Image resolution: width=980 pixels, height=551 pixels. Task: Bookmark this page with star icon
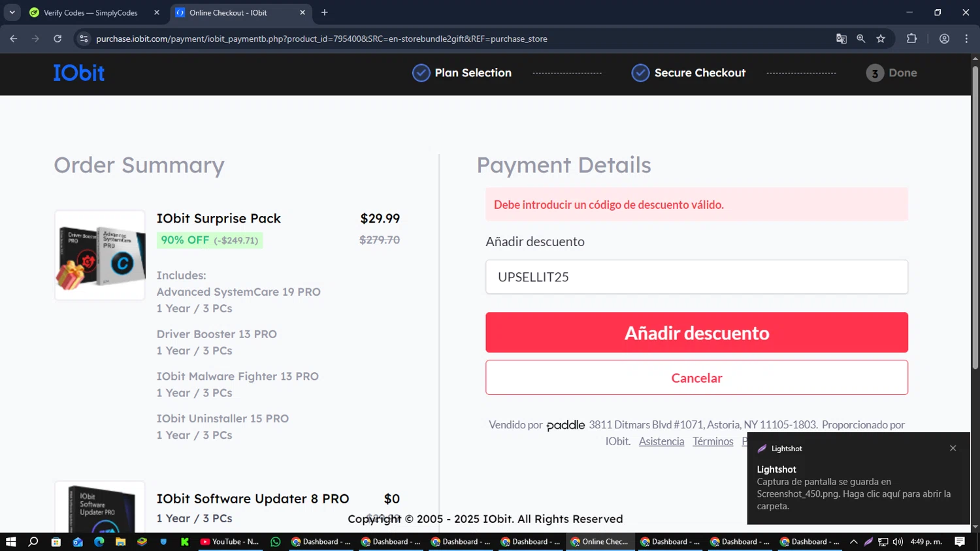[881, 39]
